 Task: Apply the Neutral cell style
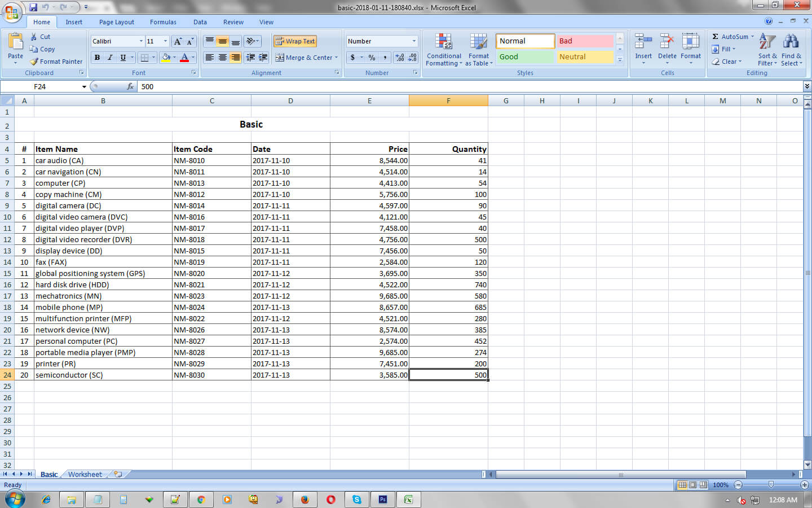click(x=585, y=57)
